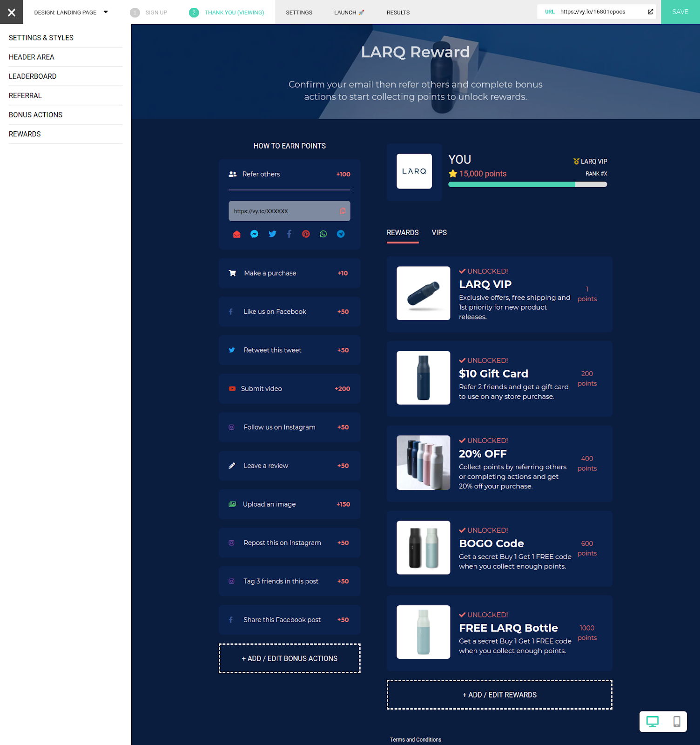Open Referral section

65,95
